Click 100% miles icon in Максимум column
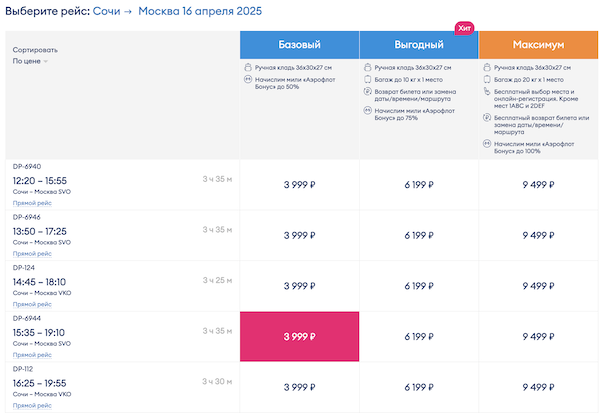Viewport: 600px width, 413px height. point(486,143)
